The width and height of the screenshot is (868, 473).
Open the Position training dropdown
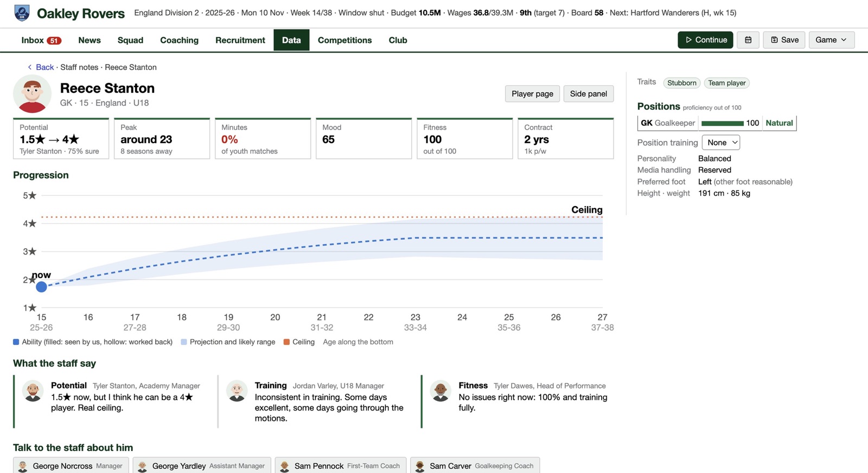pos(721,143)
